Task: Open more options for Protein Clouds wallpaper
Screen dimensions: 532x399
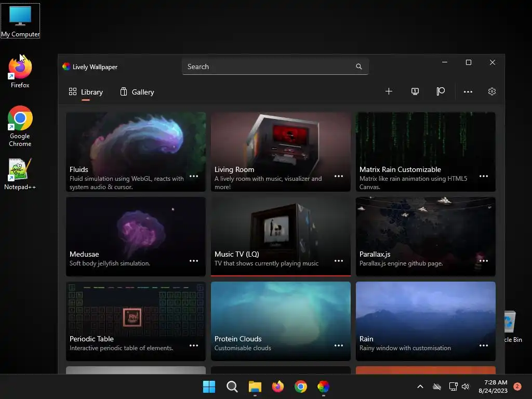Action: [x=339, y=345]
